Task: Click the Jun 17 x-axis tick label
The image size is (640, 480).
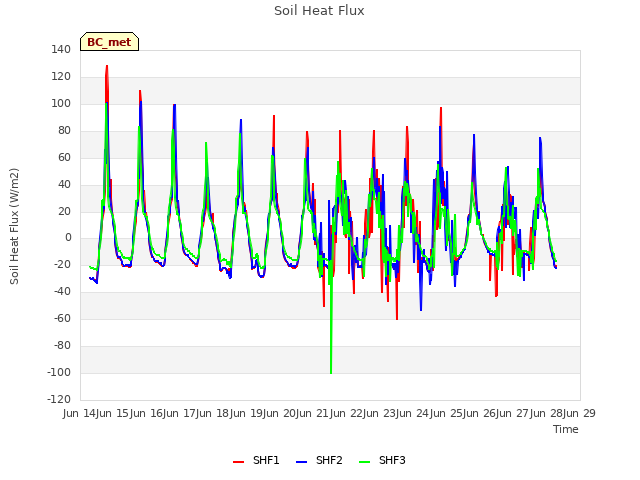Action: [x=180, y=413]
